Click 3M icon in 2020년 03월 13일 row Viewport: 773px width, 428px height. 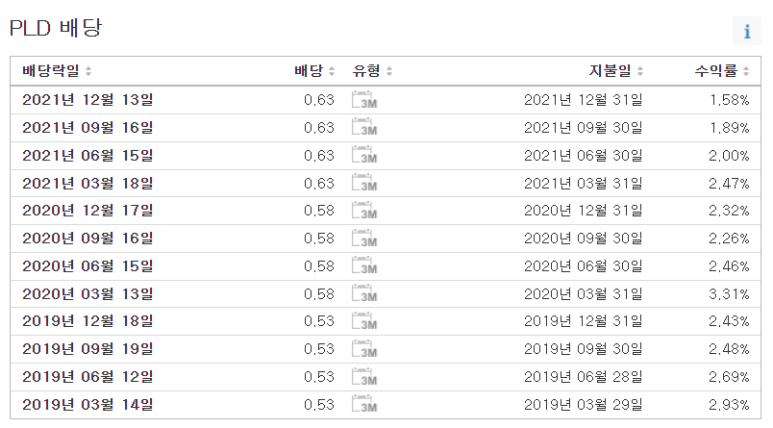click(364, 293)
